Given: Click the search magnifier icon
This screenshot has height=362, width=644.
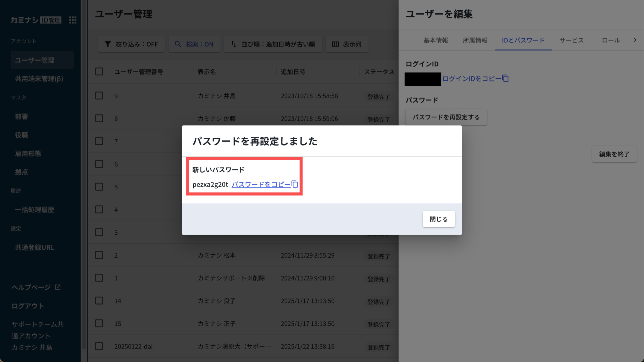Looking at the screenshot, I should click(x=178, y=44).
